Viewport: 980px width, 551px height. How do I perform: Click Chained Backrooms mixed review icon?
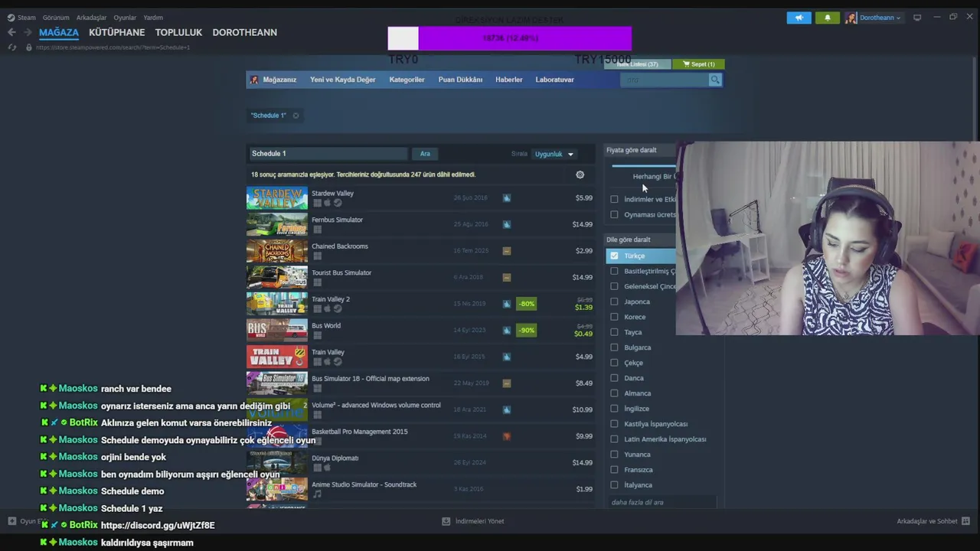[507, 251]
